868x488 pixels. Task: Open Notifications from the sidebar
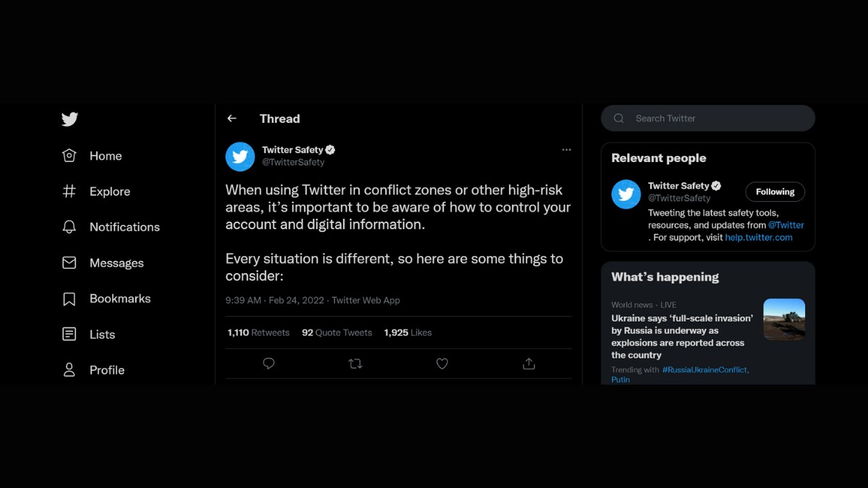coord(124,227)
